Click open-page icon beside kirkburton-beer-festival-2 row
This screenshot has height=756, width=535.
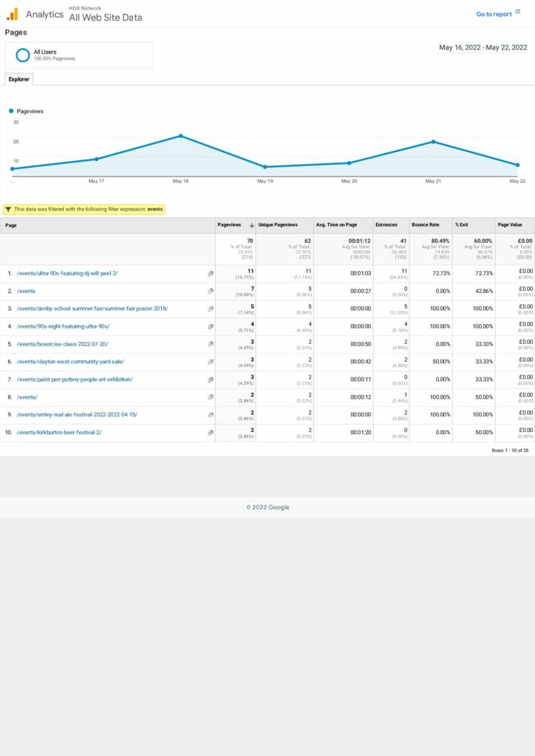pyautogui.click(x=211, y=433)
